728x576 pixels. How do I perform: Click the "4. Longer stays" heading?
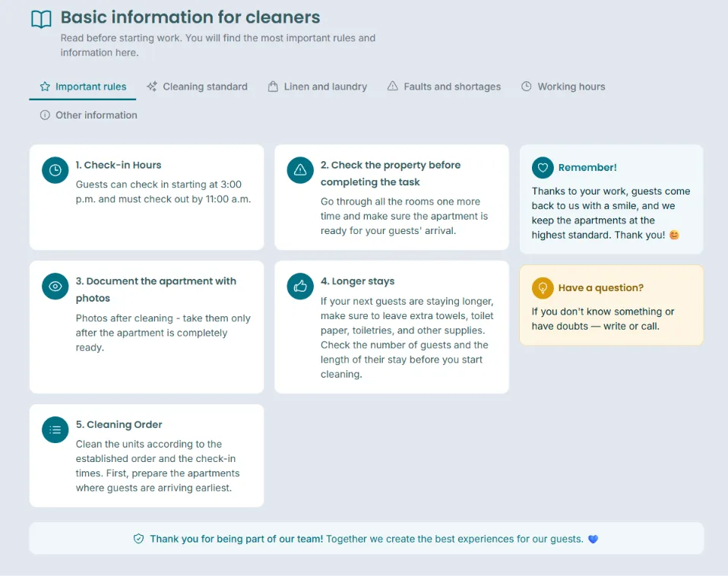357,281
